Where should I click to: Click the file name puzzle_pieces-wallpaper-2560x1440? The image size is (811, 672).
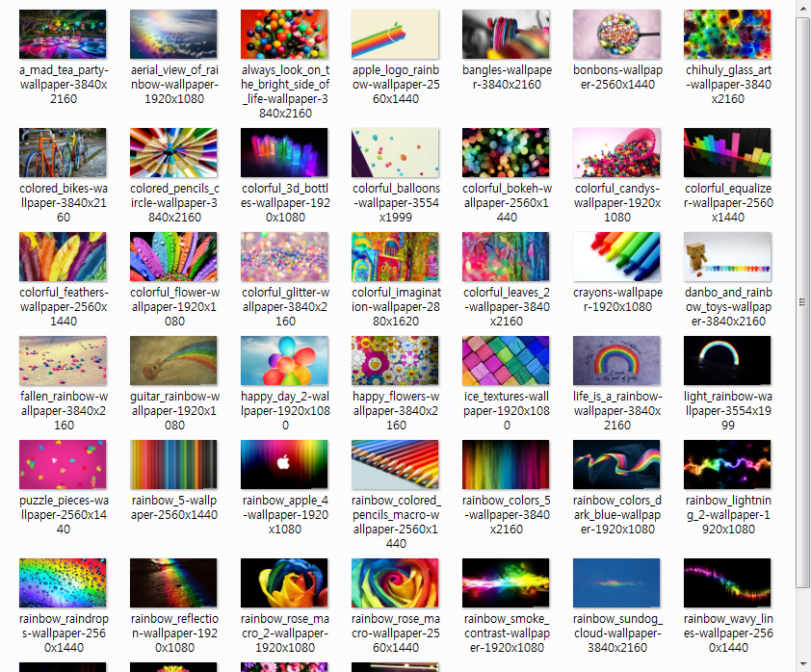point(64,514)
